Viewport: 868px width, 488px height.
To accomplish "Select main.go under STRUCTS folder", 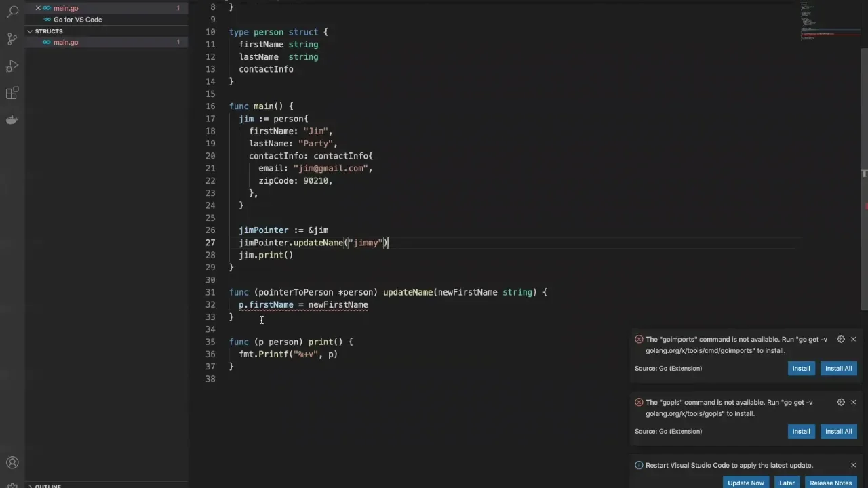I will click(x=66, y=42).
